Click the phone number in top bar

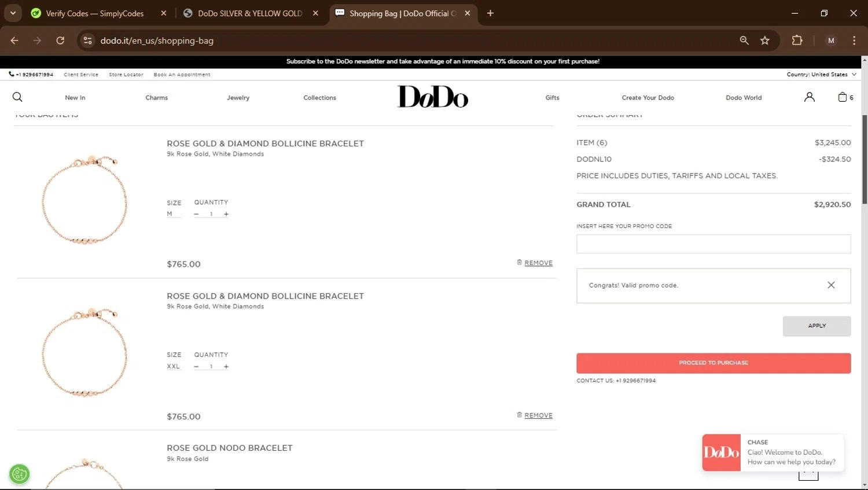(x=31, y=75)
